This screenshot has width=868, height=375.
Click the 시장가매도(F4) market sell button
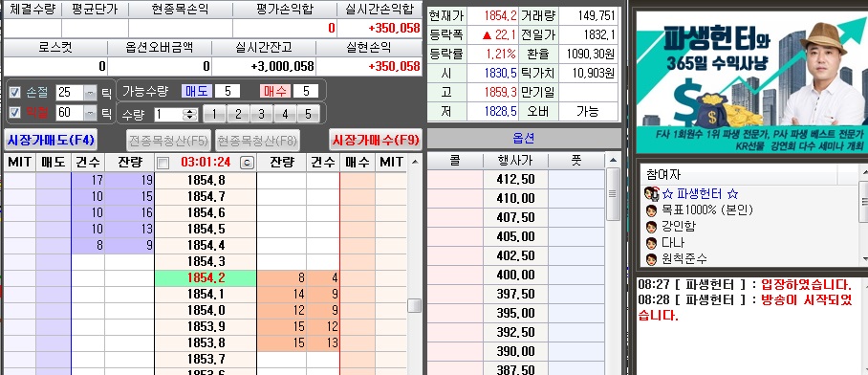[51, 140]
